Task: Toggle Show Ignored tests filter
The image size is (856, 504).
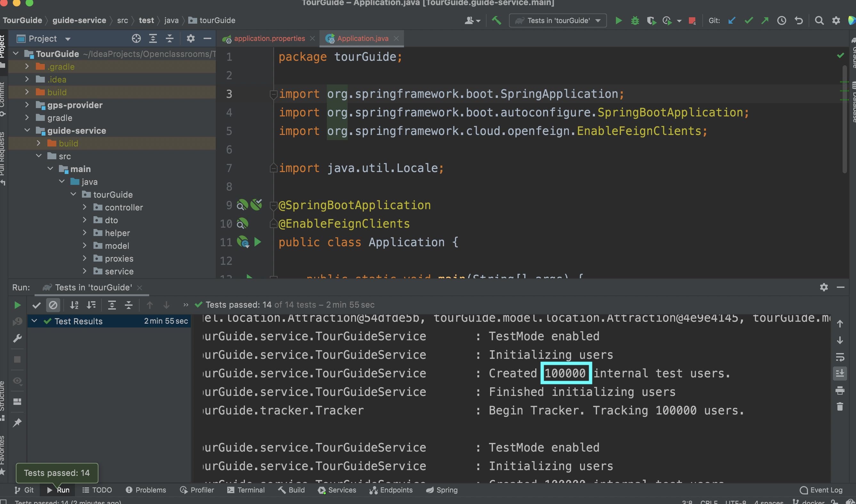Action: click(x=53, y=305)
